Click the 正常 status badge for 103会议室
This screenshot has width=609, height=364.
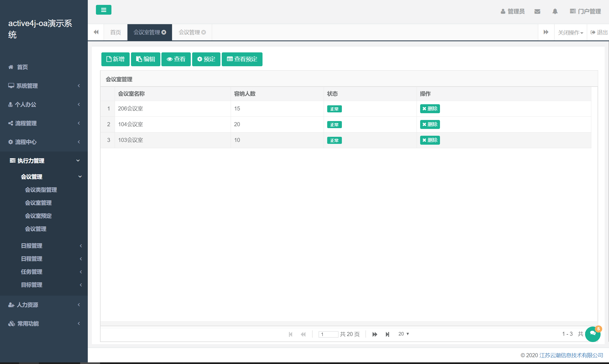334,140
